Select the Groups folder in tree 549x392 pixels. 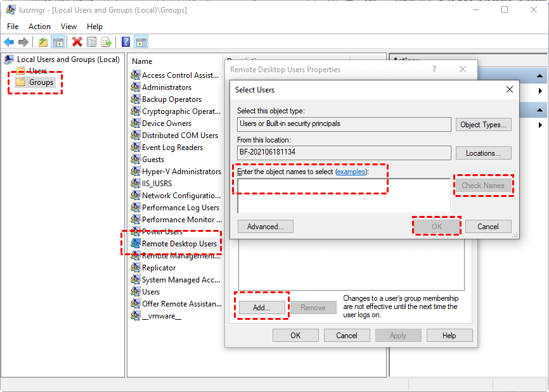(x=42, y=82)
